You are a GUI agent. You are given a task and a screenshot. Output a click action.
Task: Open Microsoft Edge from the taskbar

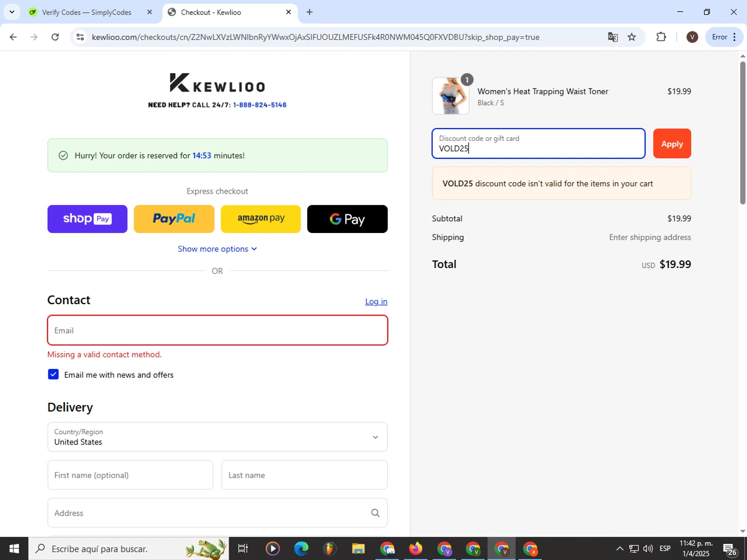[301, 549]
